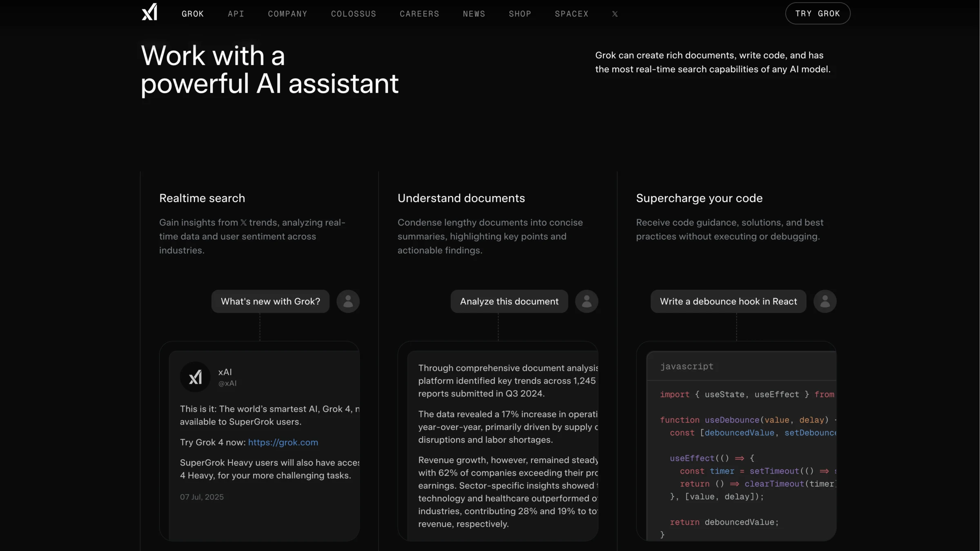Click the "}, [value, delay]);" code line
This screenshot has width=980, height=551.
click(717, 497)
